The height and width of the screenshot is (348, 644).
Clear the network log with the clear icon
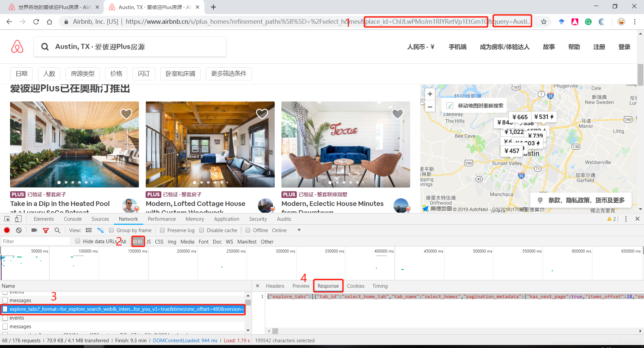19,230
